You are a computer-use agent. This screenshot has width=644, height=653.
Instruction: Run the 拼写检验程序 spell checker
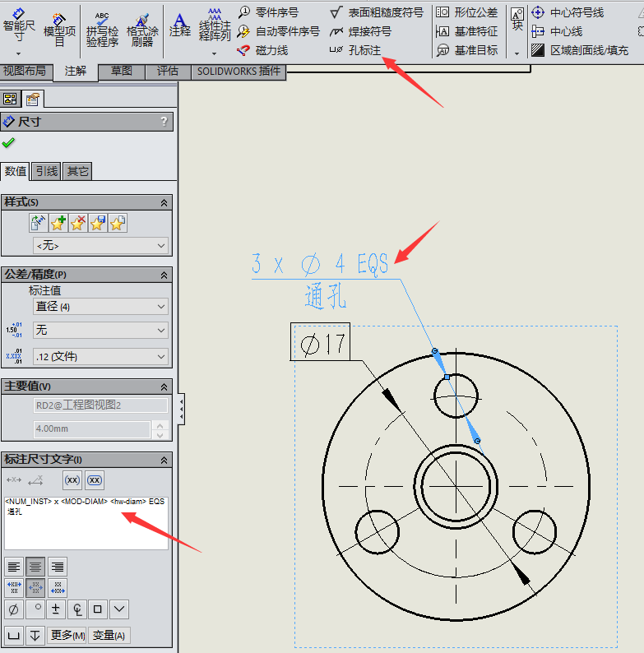(x=102, y=30)
